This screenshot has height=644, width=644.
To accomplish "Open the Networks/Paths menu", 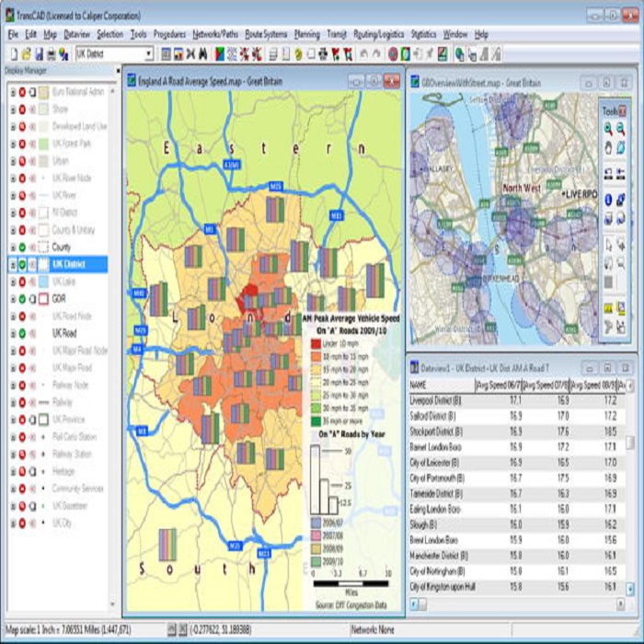I will point(212,34).
